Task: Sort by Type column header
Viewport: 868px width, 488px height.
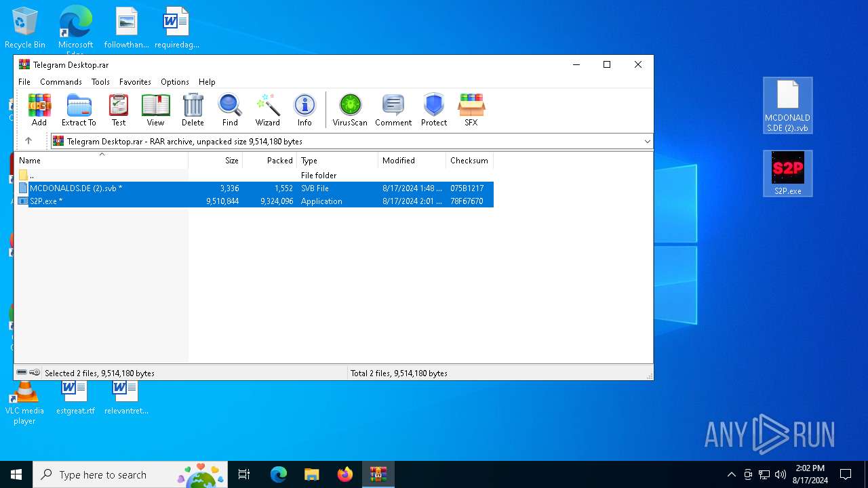Action: (x=337, y=161)
